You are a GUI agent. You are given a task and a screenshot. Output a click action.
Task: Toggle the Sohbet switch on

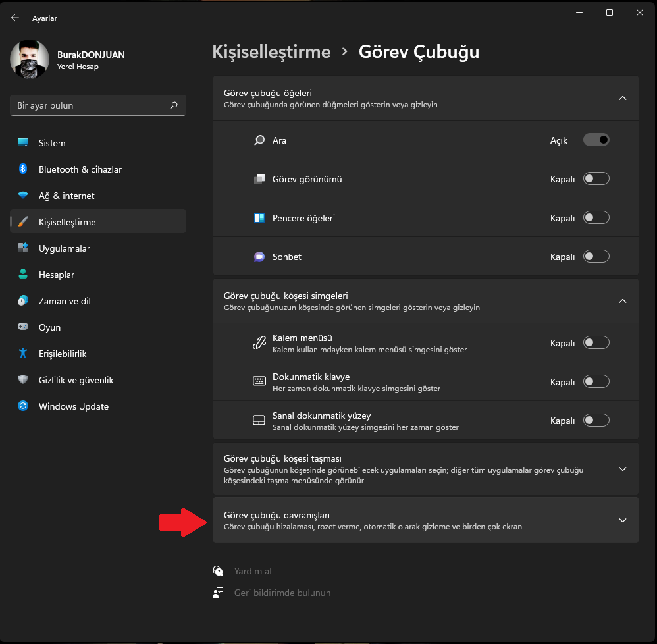click(x=596, y=256)
